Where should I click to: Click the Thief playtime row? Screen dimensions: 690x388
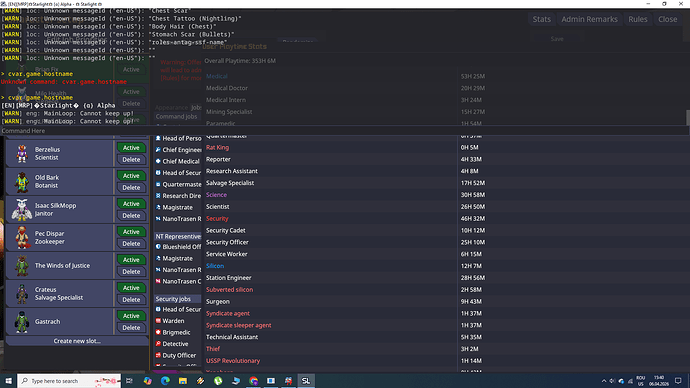click(x=446, y=349)
